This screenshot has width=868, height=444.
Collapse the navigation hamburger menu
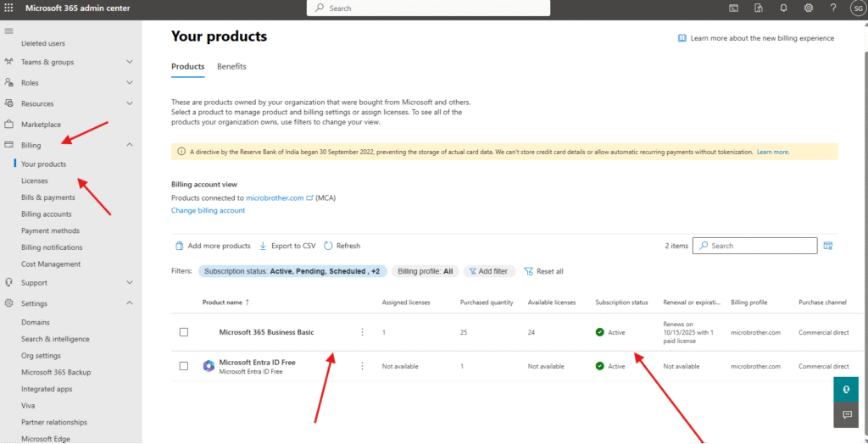point(9,31)
